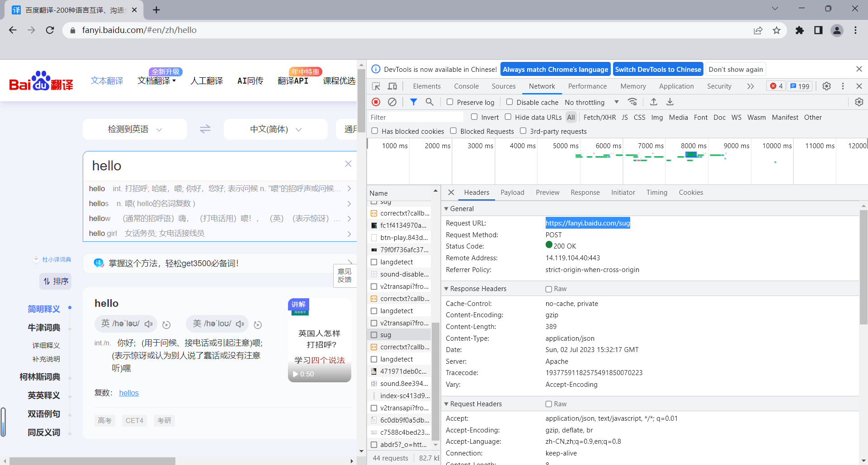Check 3rd-party requests
The height and width of the screenshot is (465, 868).
(x=523, y=131)
